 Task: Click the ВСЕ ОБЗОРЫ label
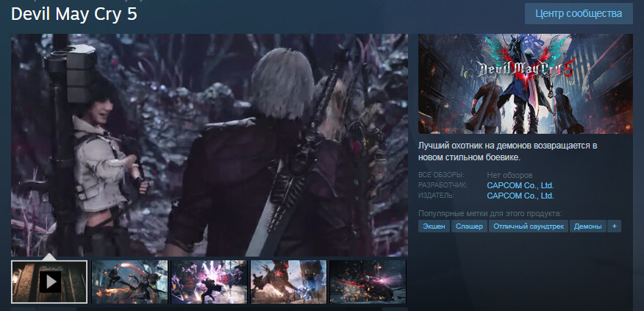(441, 175)
